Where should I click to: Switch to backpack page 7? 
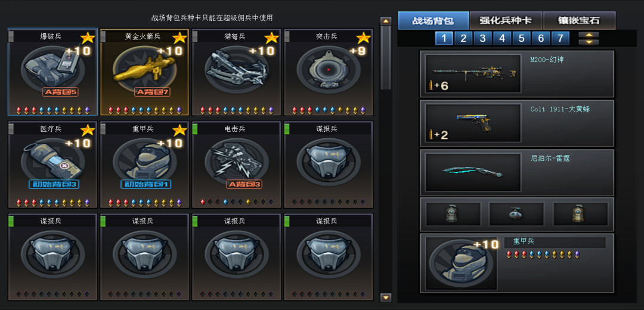coord(560,39)
